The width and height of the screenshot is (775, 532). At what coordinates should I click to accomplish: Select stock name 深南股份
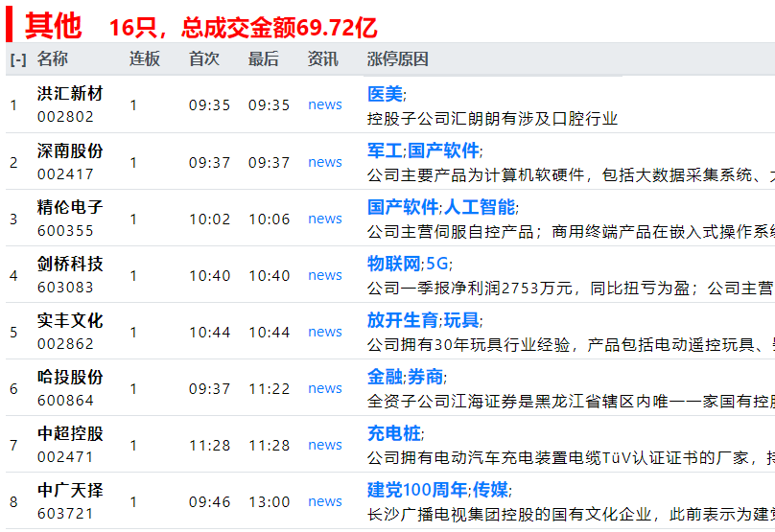click(70, 150)
